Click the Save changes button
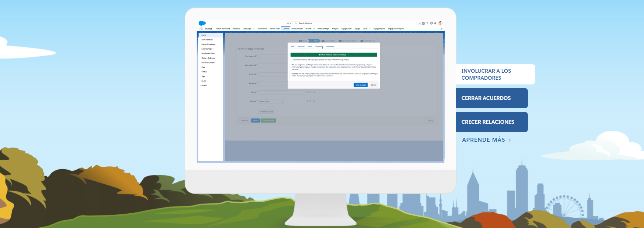Screen dimensions: 644x228 (361, 85)
